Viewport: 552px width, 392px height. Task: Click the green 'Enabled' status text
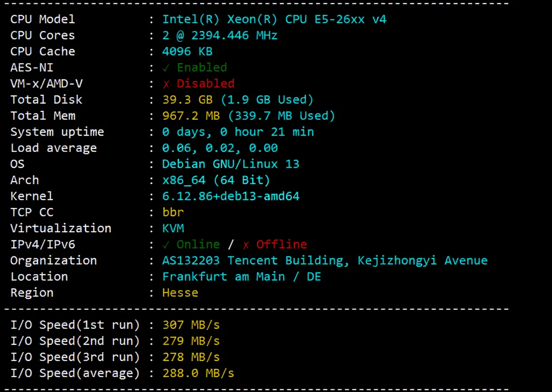click(x=202, y=68)
